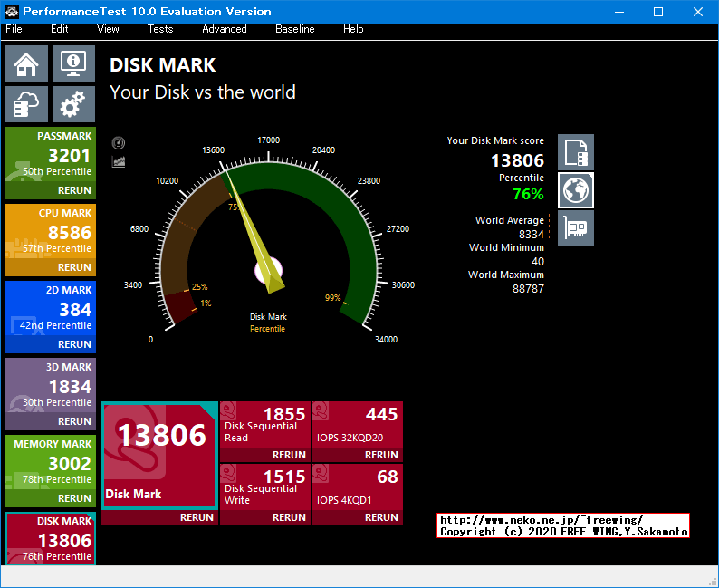Click the hardware card icon
Viewport: 719px width, 588px height.
[x=576, y=228]
